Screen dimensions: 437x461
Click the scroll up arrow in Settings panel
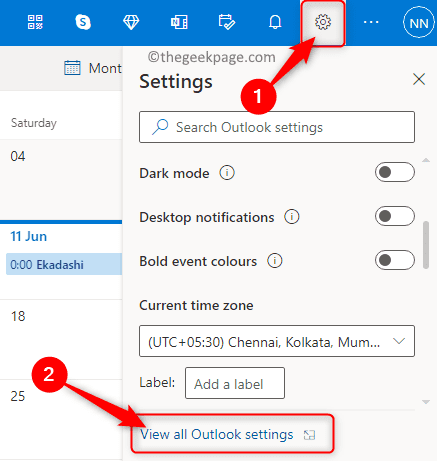point(426,160)
